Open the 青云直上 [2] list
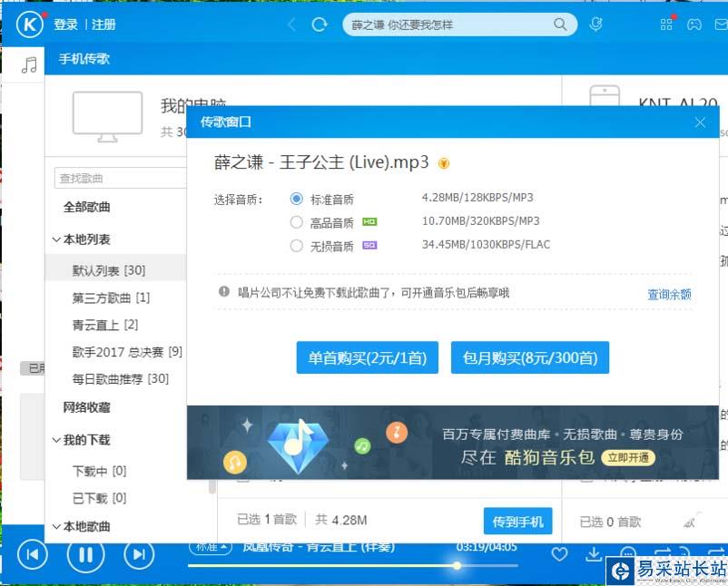This screenshot has height=586, width=728. click(105, 325)
